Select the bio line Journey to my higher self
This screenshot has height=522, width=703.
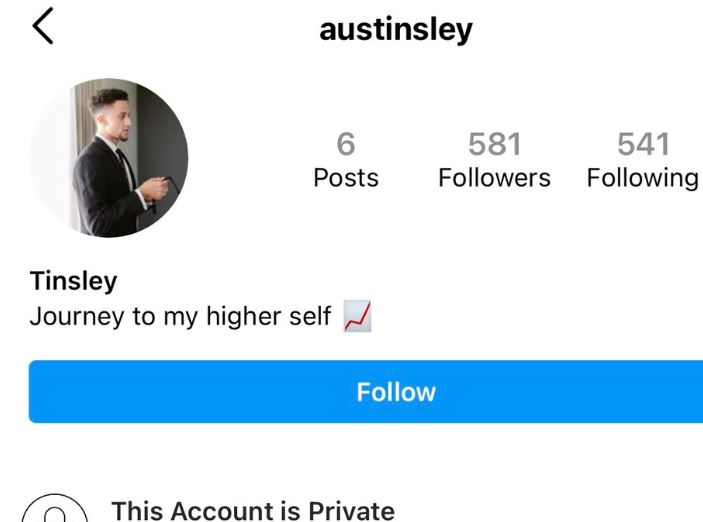pyautogui.click(x=180, y=317)
